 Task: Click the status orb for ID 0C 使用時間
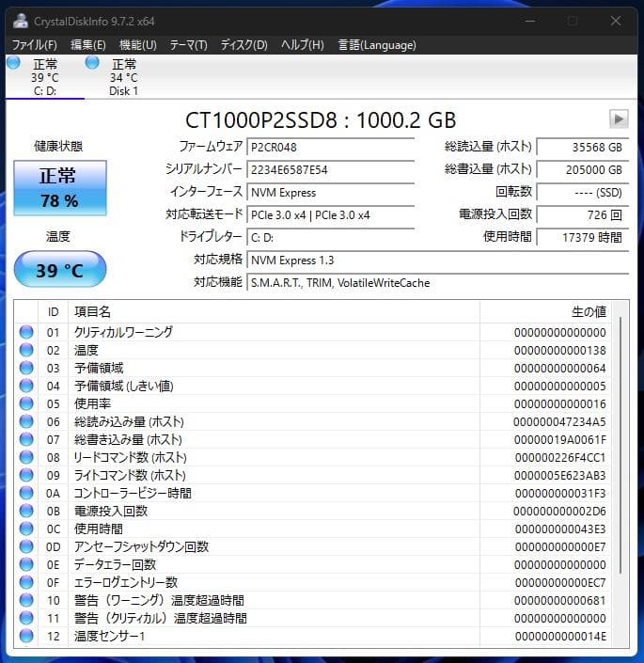[26, 529]
